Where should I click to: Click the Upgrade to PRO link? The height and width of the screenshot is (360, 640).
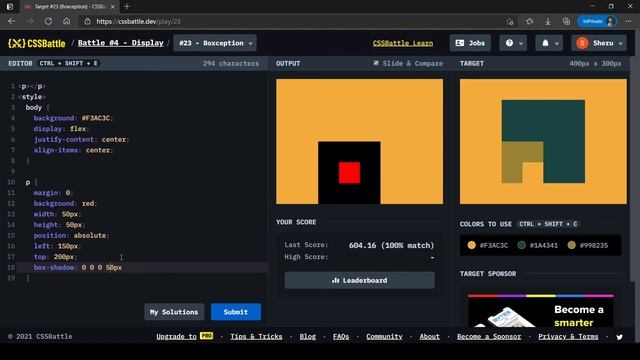click(x=184, y=337)
